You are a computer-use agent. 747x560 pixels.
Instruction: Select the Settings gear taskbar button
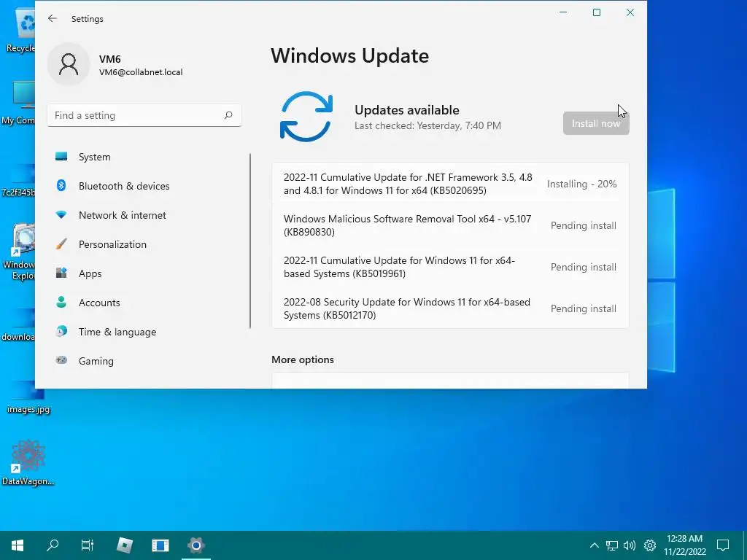(196, 545)
